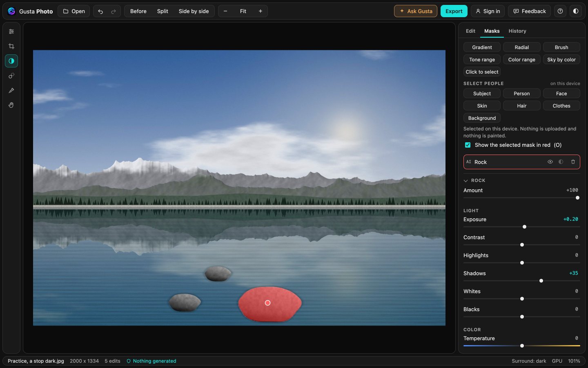
Task: Switch to Side by side view
Action: click(194, 11)
